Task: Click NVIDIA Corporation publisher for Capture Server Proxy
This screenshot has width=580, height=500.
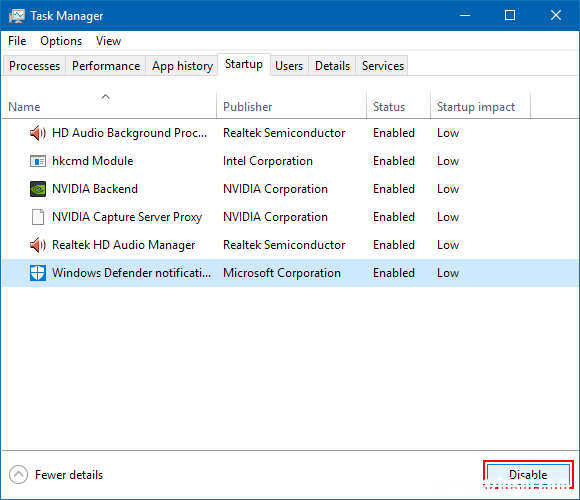Action: pos(275,217)
